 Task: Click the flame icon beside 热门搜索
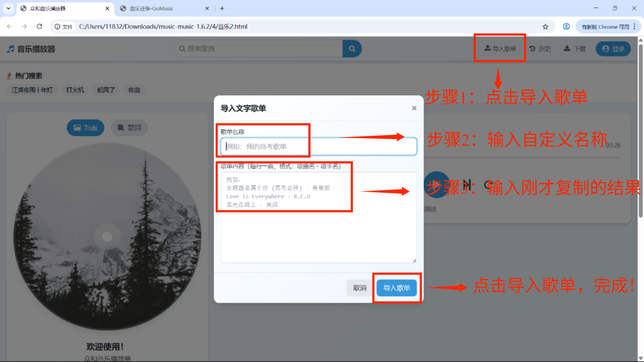click(9, 75)
